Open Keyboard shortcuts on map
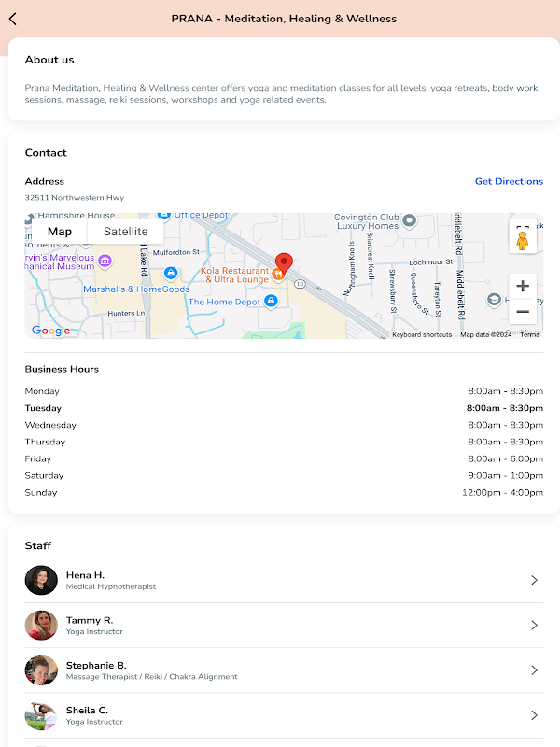 pos(422,334)
